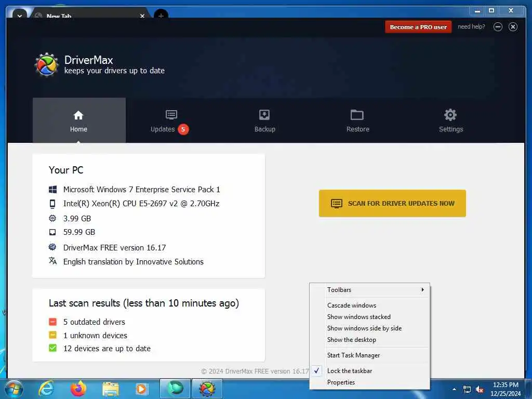Click DriverMax FREE version 16.17 in Your PC
Viewport: 532px width, 399px height.
pyautogui.click(x=114, y=248)
